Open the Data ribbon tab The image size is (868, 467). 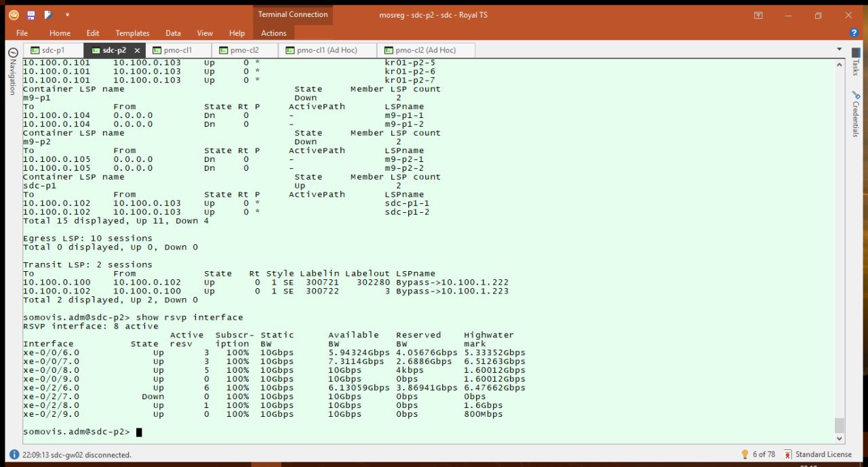coord(173,33)
